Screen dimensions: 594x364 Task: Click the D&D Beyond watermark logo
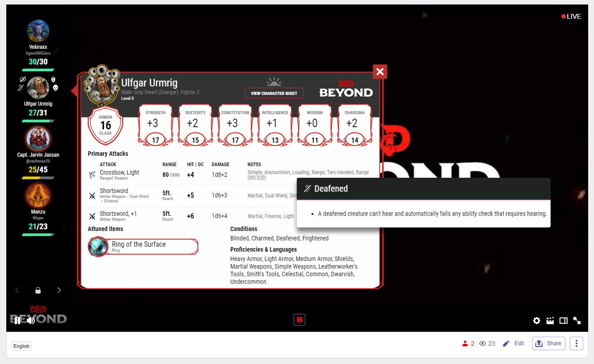tap(38, 314)
